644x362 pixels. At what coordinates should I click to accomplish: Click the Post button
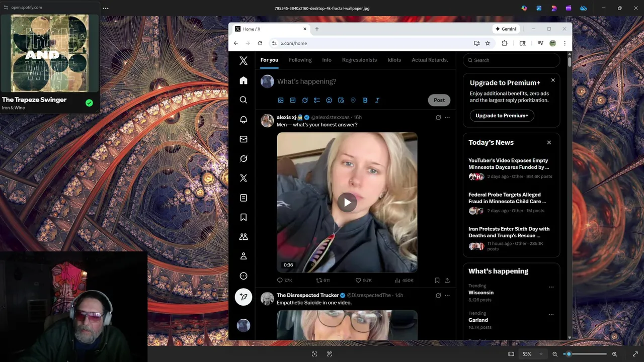(x=439, y=100)
